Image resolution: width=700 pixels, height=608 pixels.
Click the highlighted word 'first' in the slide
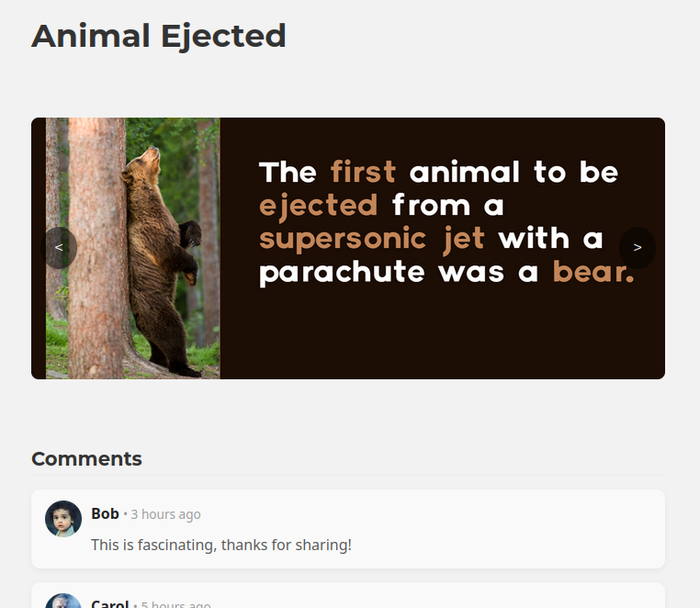coord(363,172)
